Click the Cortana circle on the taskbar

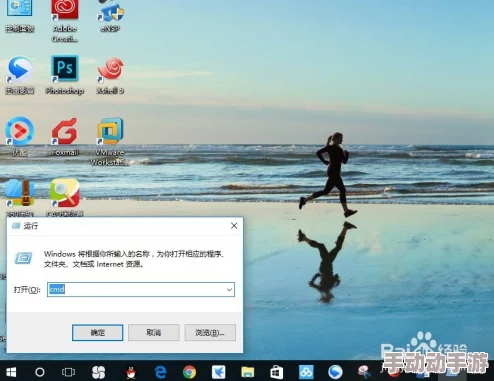(40, 372)
